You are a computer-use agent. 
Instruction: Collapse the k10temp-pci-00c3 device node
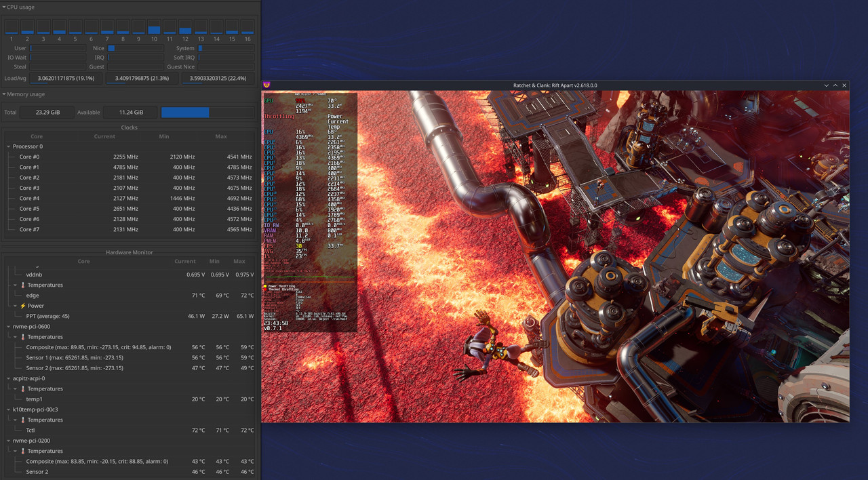coord(9,409)
